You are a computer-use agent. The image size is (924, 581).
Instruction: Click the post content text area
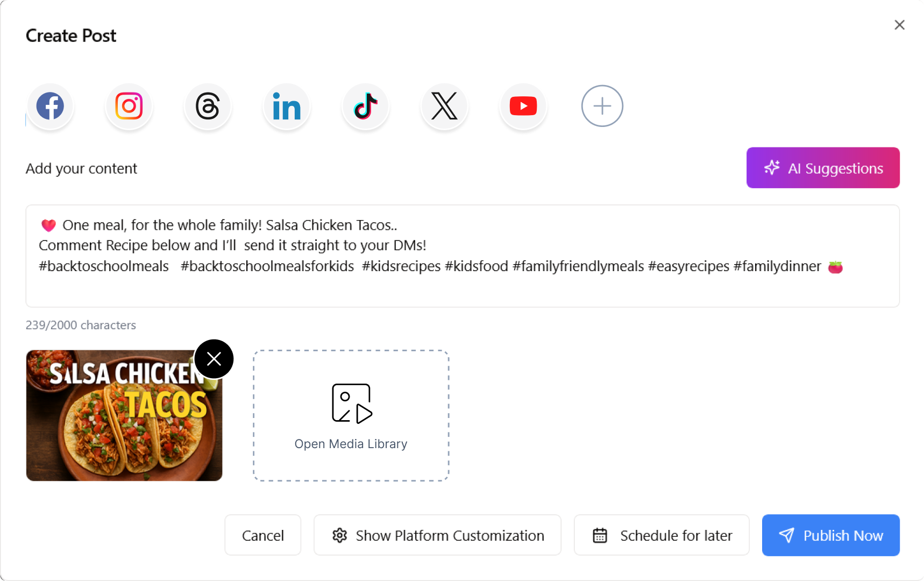pos(463,256)
